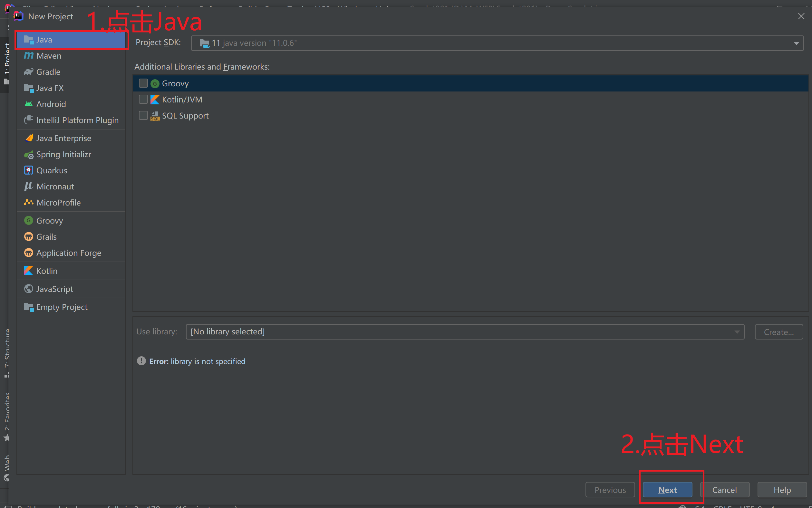
Task: Enable the Groovy framework checkbox
Action: click(x=143, y=83)
